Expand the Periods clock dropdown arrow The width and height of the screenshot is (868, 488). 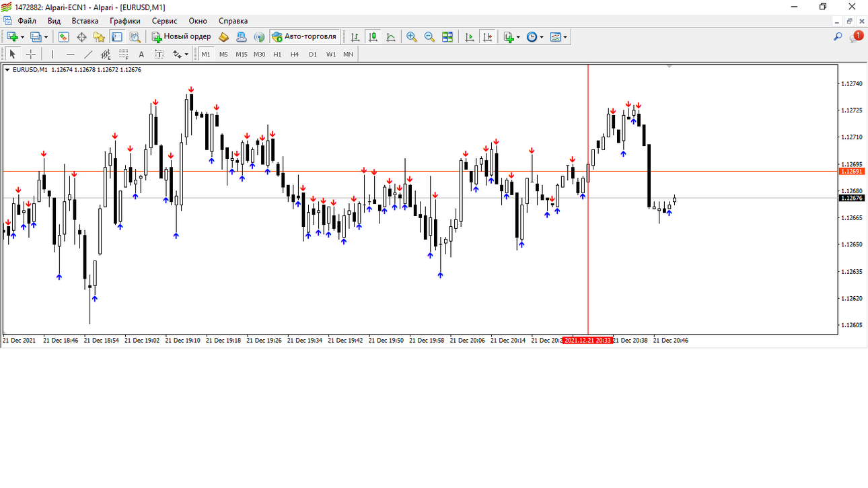tap(542, 37)
